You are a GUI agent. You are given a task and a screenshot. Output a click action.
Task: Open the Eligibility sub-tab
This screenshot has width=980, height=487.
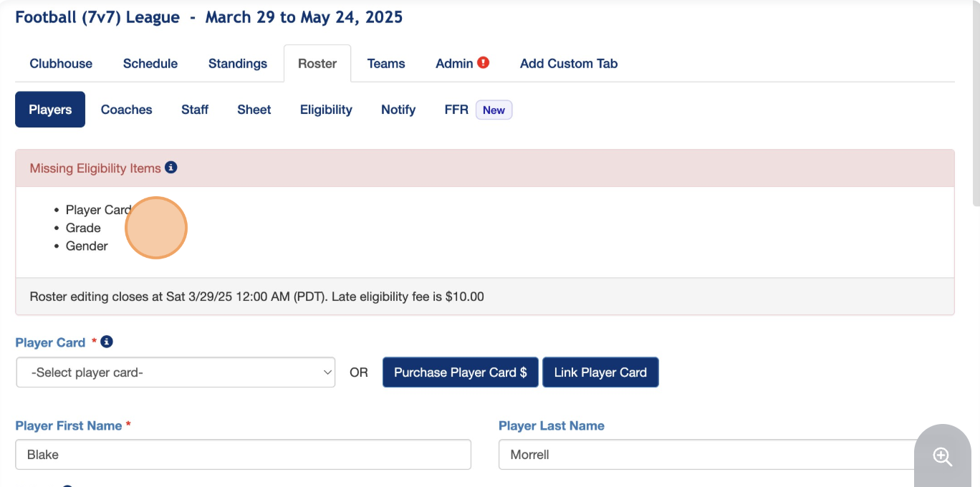[x=326, y=110]
